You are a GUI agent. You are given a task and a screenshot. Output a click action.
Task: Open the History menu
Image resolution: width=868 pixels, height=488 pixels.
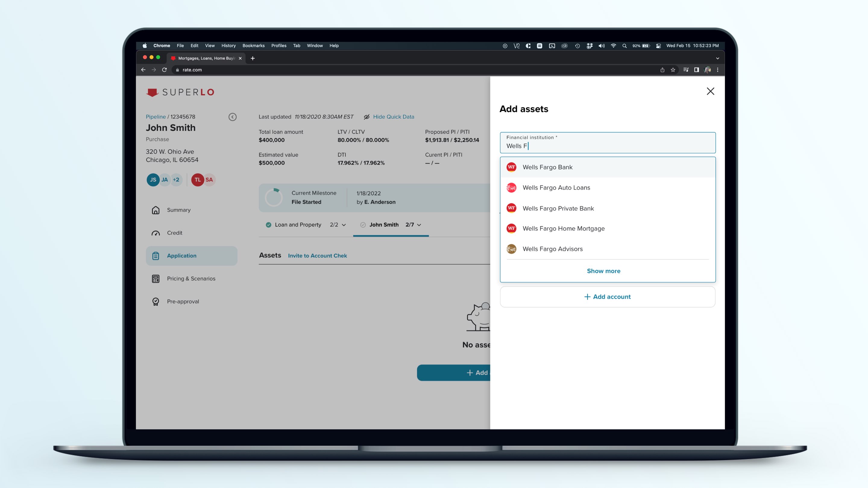[228, 45]
